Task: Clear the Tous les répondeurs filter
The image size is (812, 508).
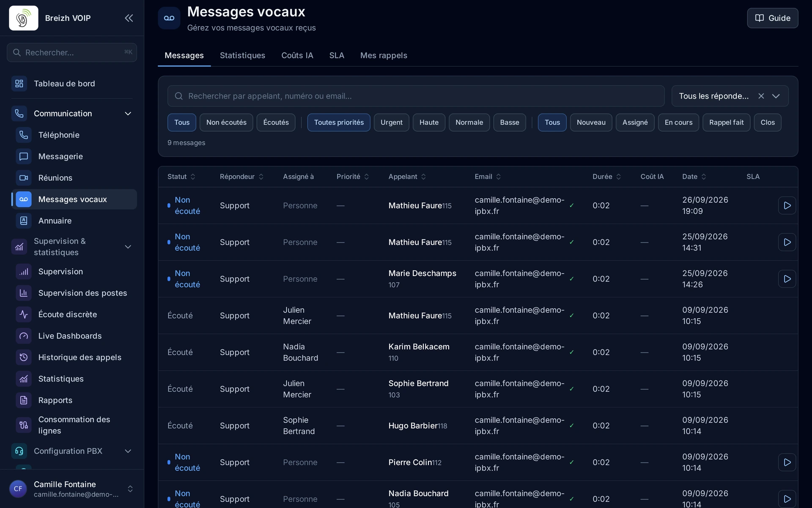Action: [761, 96]
